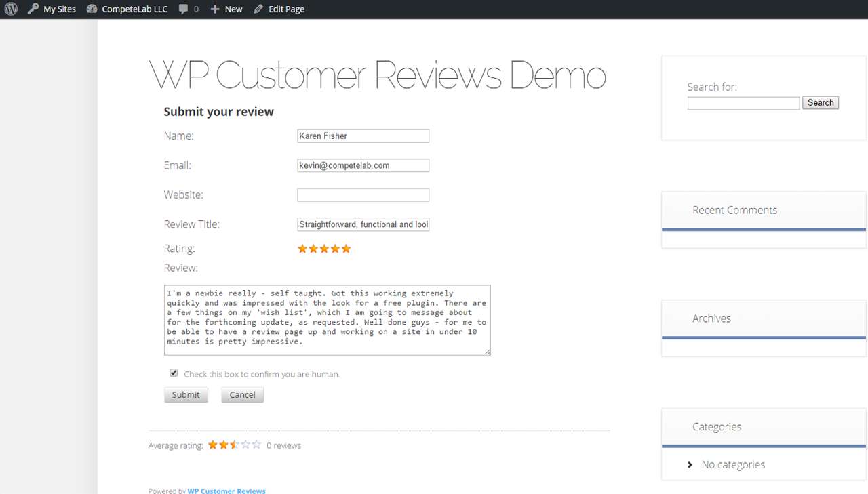Open the WP Customer Reviews link
Image resolution: width=868 pixels, height=494 pixels.
pyautogui.click(x=226, y=490)
